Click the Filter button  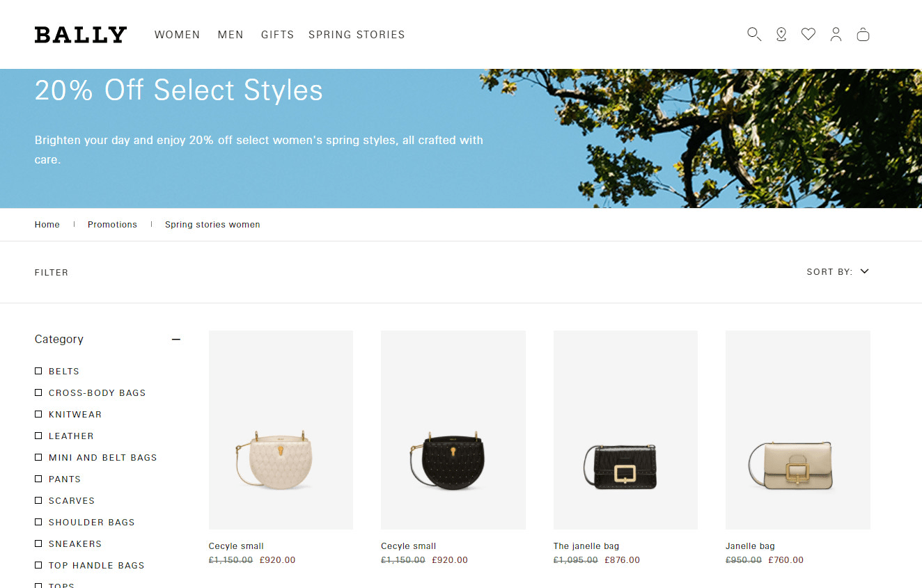(x=52, y=273)
